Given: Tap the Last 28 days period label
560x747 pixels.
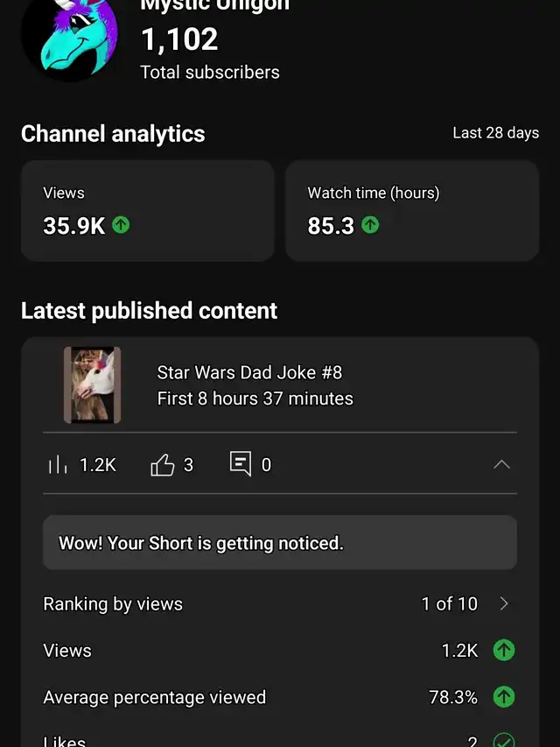Looking at the screenshot, I should coord(495,133).
